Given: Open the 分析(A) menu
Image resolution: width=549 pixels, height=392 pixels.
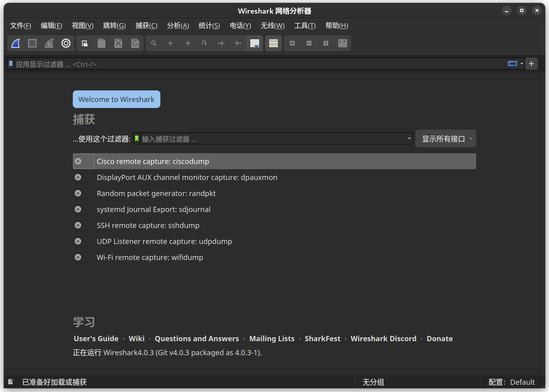Looking at the screenshot, I should click(178, 26).
